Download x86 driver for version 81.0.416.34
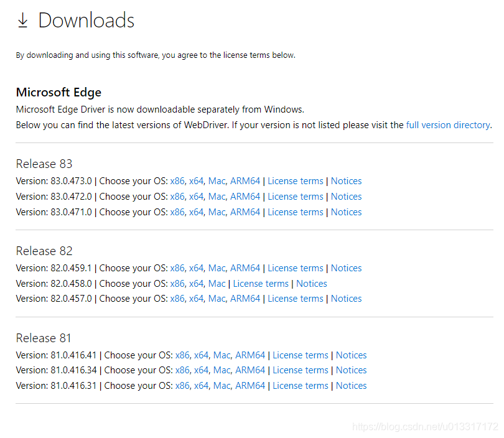The image size is (504, 438). 182,370
